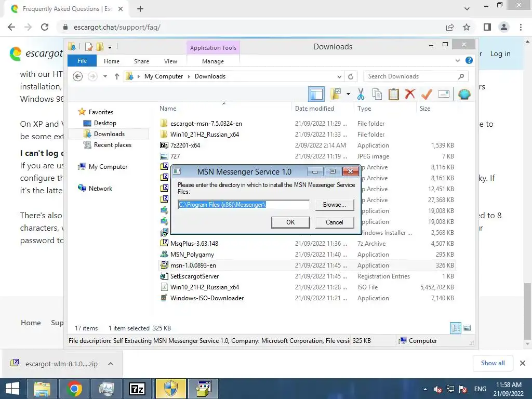Click Favorites star header
This screenshot has width=532, height=399.
(101, 112)
